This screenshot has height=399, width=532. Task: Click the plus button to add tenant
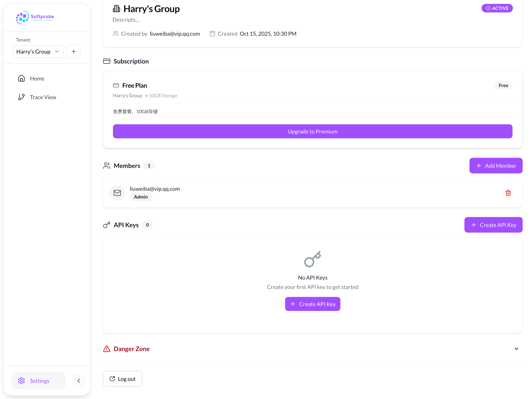click(x=74, y=51)
